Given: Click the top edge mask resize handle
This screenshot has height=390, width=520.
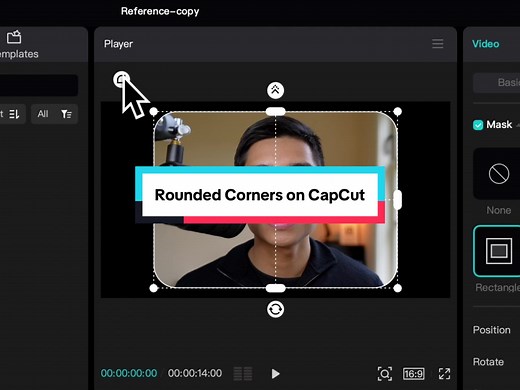Looking at the screenshot, I should (x=275, y=111).
